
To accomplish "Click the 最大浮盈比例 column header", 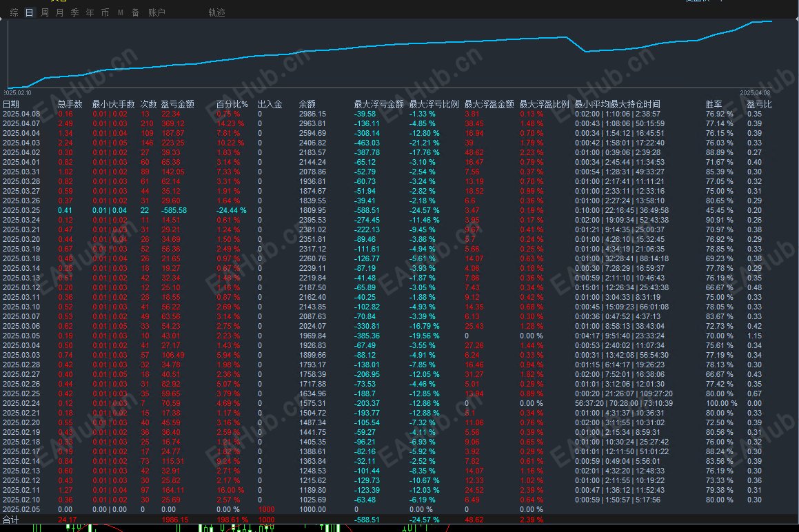I will click(544, 104).
